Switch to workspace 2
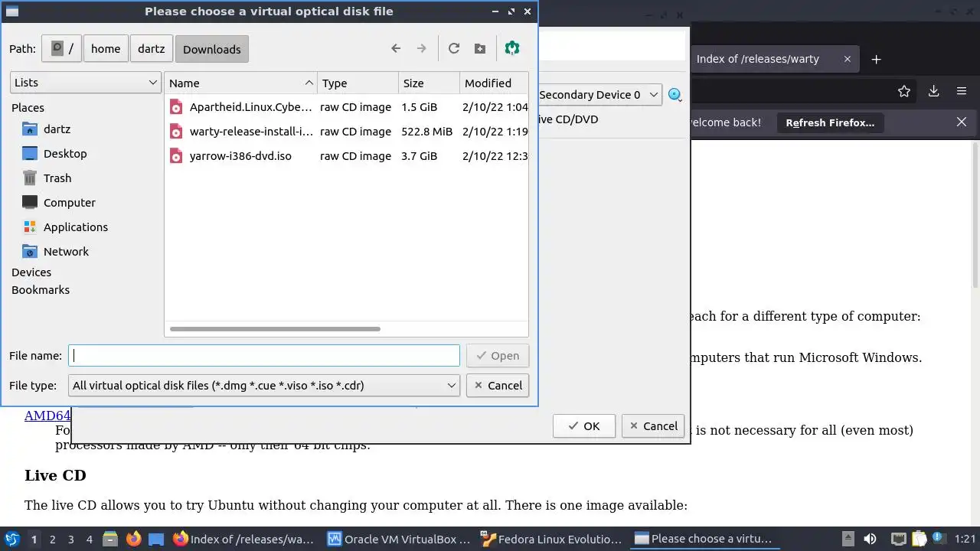 (x=52, y=539)
